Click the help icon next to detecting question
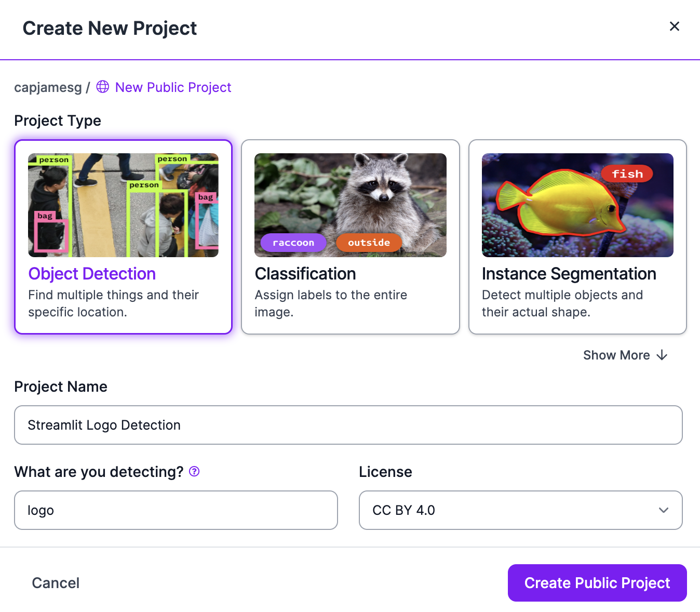700x612 pixels. pos(194,471)
